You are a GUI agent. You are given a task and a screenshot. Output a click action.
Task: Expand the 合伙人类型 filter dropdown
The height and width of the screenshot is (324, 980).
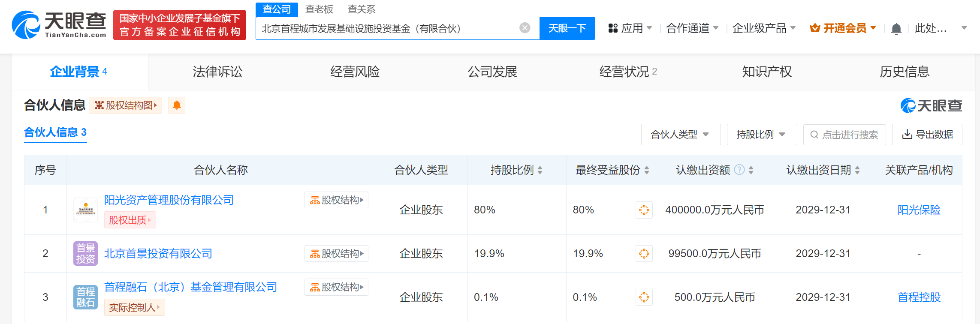click(x=680, y=135)
